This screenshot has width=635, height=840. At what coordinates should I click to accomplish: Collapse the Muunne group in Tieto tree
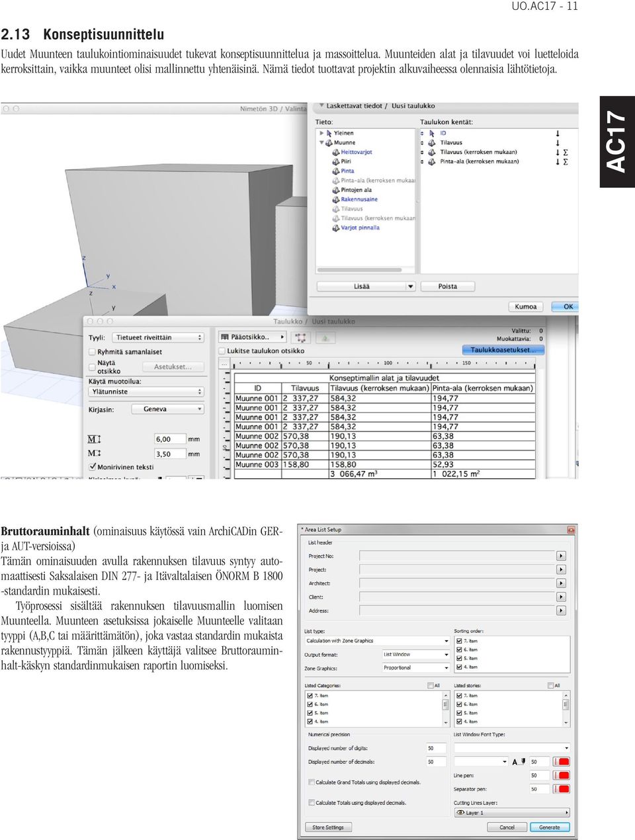pyautogui.click(x=321, y=142)
